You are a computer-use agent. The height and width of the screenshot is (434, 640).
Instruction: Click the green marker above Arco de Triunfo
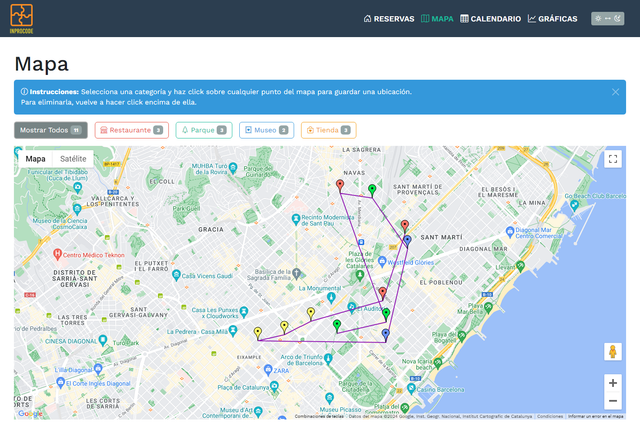[337, 326]
